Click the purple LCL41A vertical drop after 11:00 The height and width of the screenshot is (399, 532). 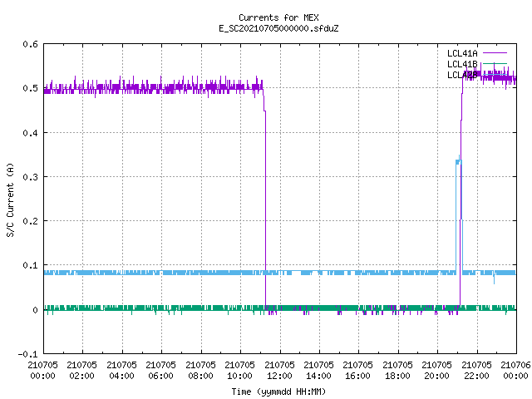pos(265,209)
